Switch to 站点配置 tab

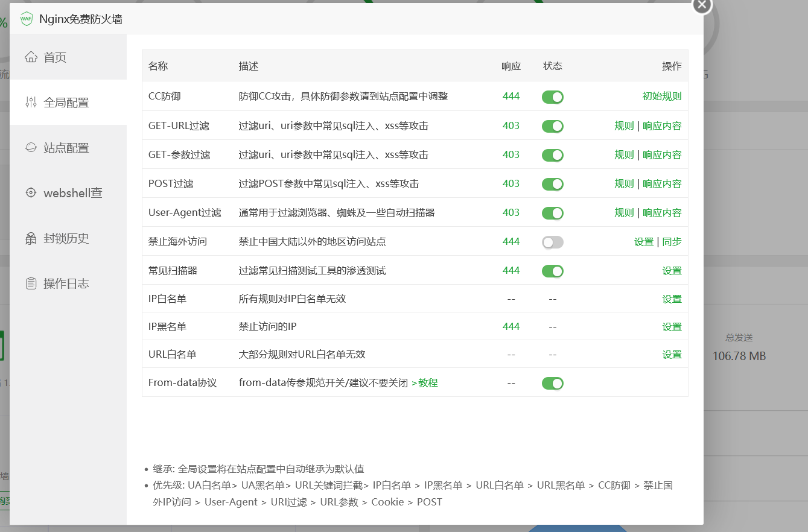[x=68, y=148]
